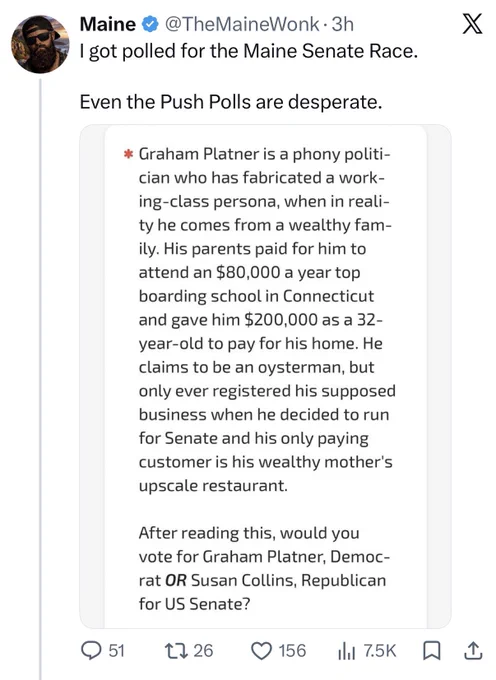The image size is (496, 680).
Task: Click the "After reading this" question paragraph
Action: click(x=263, y=568)
